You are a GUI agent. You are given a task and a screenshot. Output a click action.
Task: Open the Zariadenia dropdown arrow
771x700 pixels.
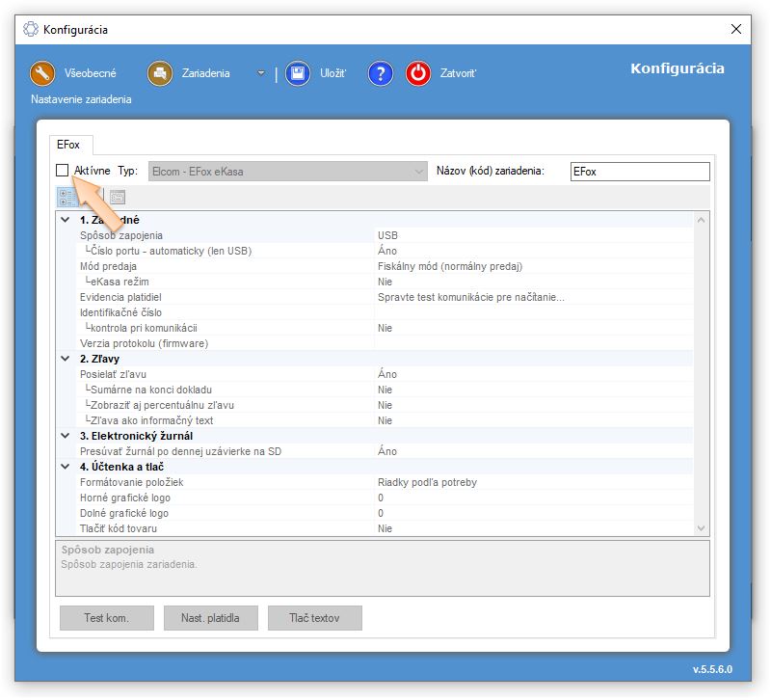click(x=259, y=73)
